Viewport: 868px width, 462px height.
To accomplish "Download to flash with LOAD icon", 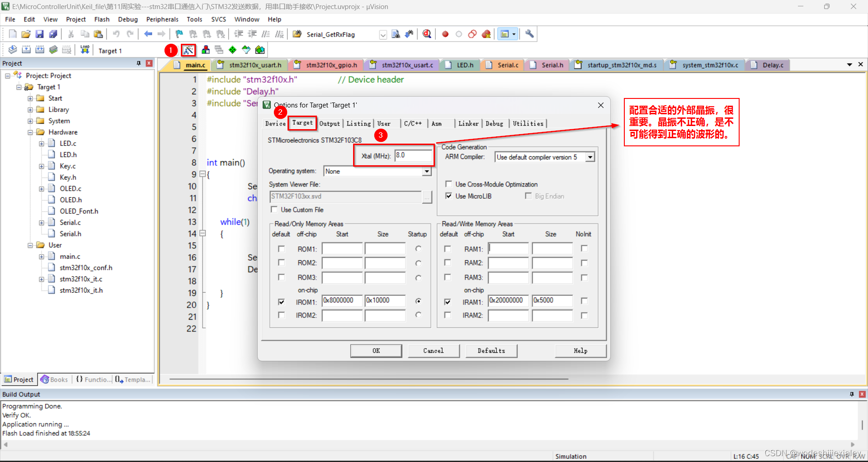I will [85, 50].
